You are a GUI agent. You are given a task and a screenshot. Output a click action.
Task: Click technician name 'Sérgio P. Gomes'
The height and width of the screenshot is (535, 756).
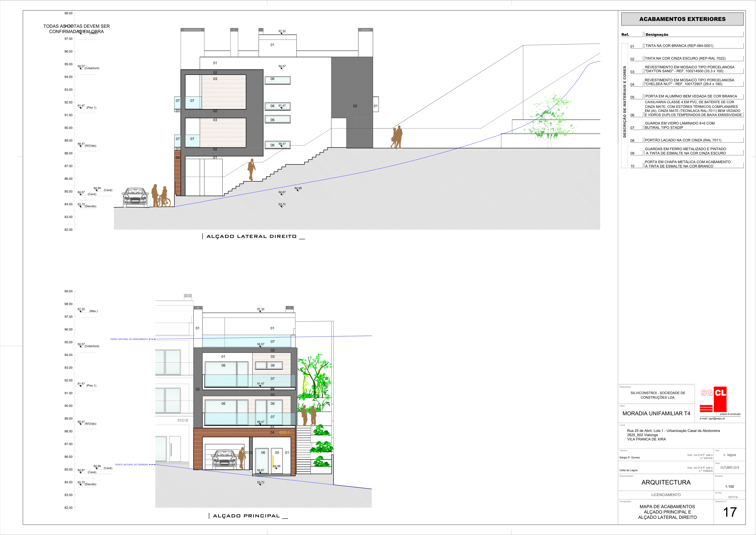pos(630,458)
